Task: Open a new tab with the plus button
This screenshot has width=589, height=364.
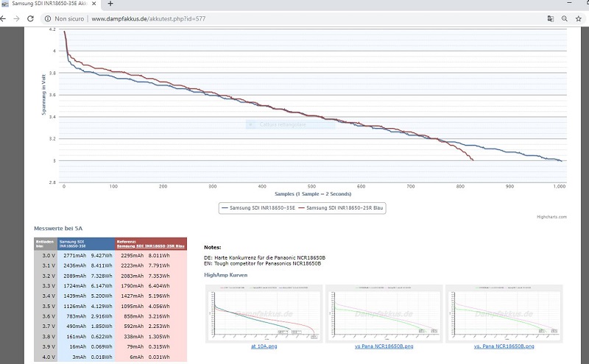Action: click(110, 4)
